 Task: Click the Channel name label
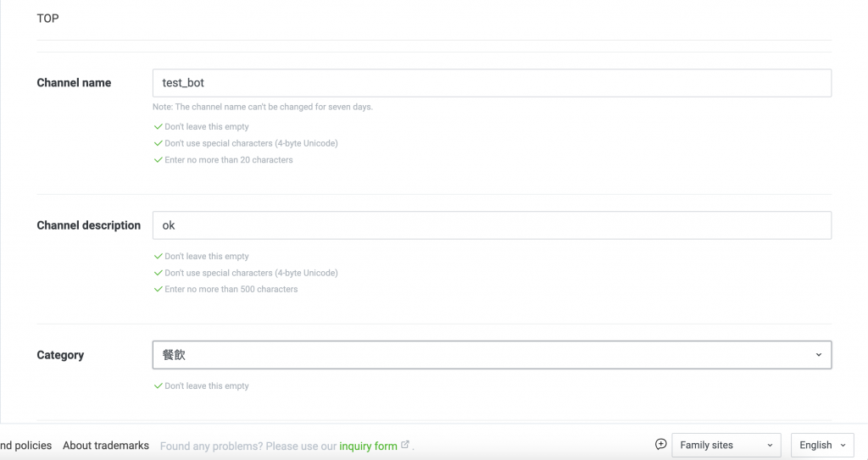pyautogui.click(x=74, y=83)
